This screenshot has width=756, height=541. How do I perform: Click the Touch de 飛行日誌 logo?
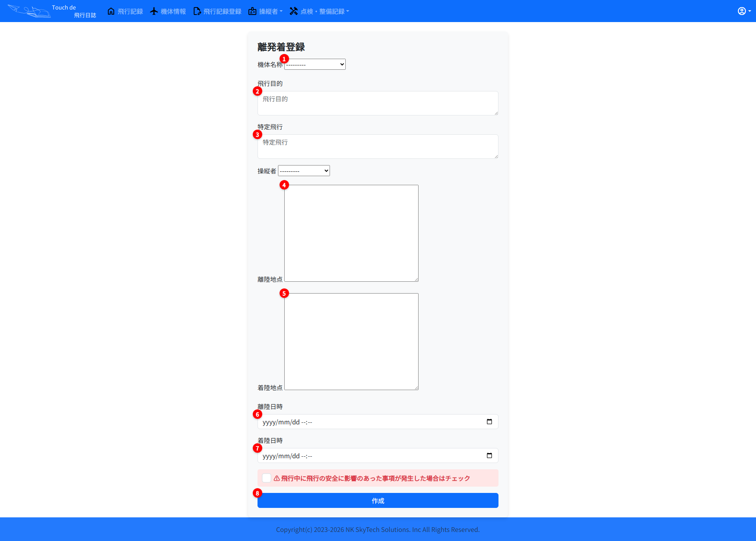[52, 11]
